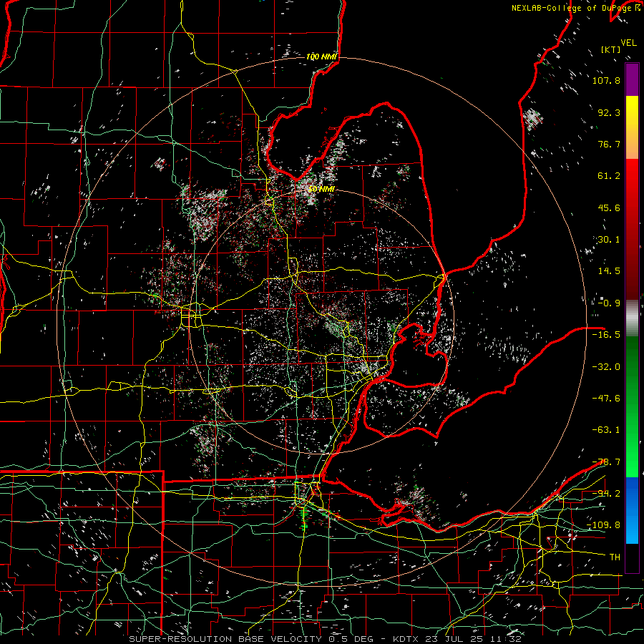Image resolution: width=644 pixels, height=644 pixels.
Task: Click the [KT] units label
Action: coord(610,49)
